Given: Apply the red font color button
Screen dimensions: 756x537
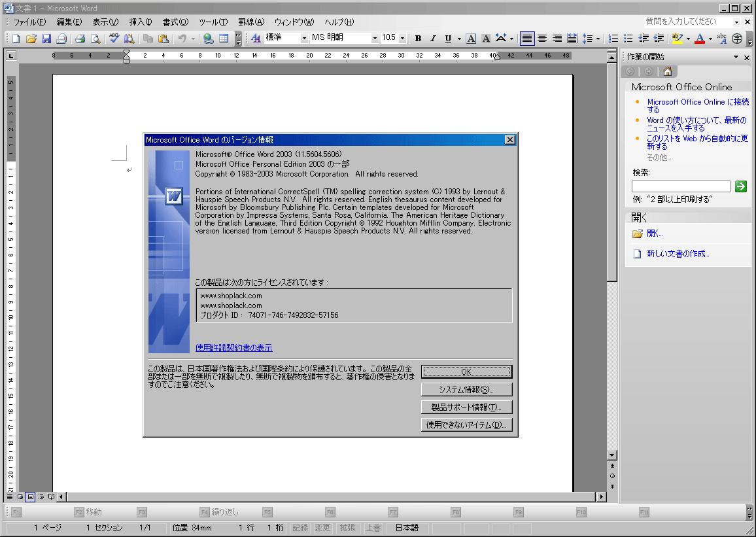Looking at the screenshot, I should [700, 39].
